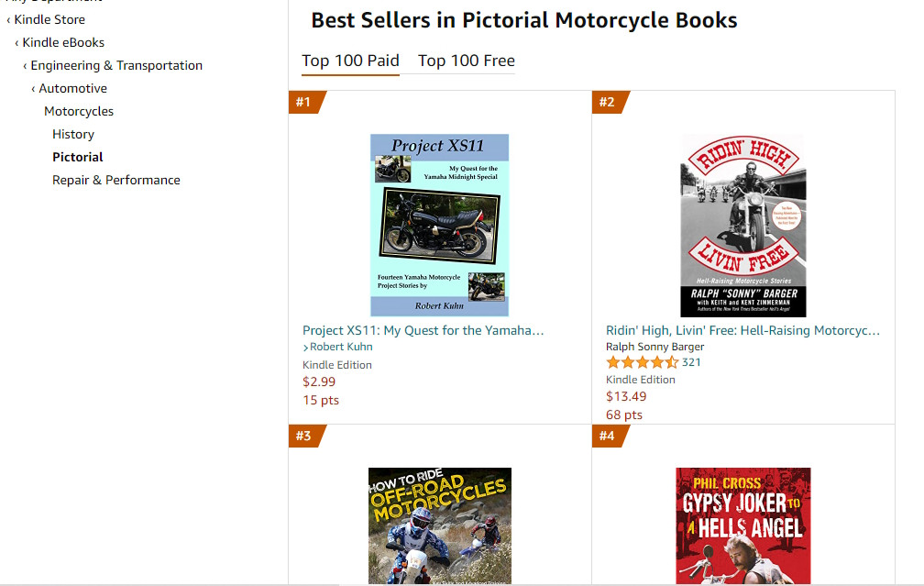Go up to the Automotive category

coord(72,88)
